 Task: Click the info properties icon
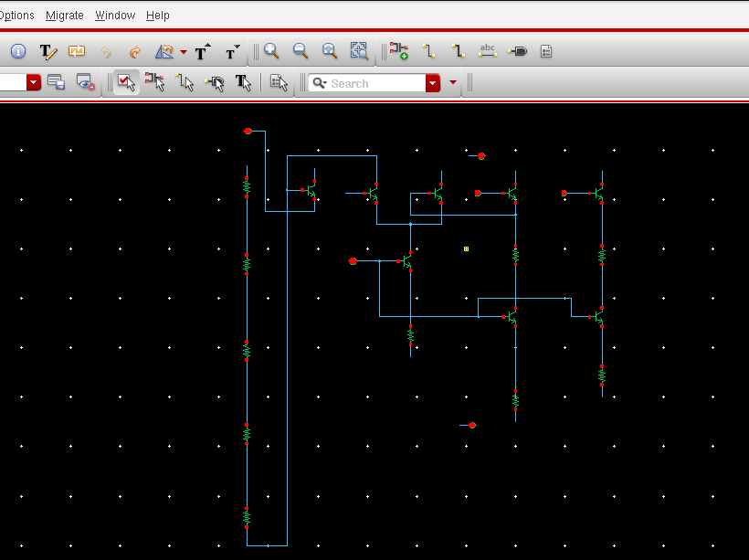coord(18,51)
